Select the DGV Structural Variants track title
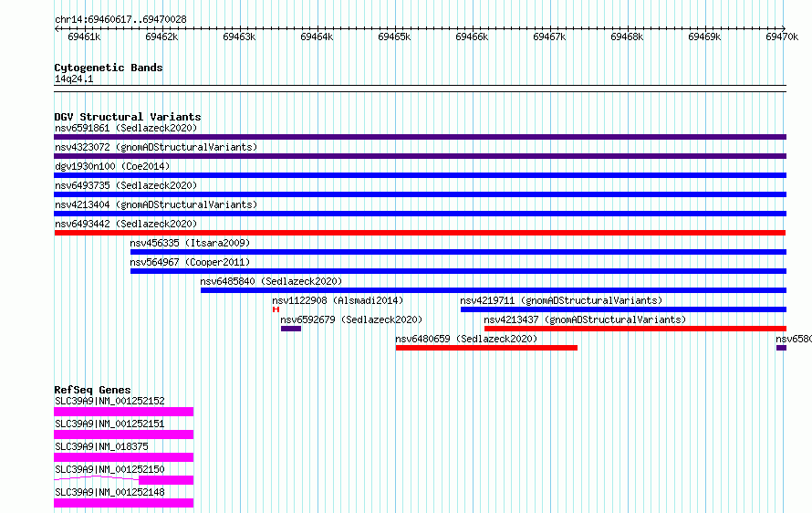 click(x=128, y=117)
